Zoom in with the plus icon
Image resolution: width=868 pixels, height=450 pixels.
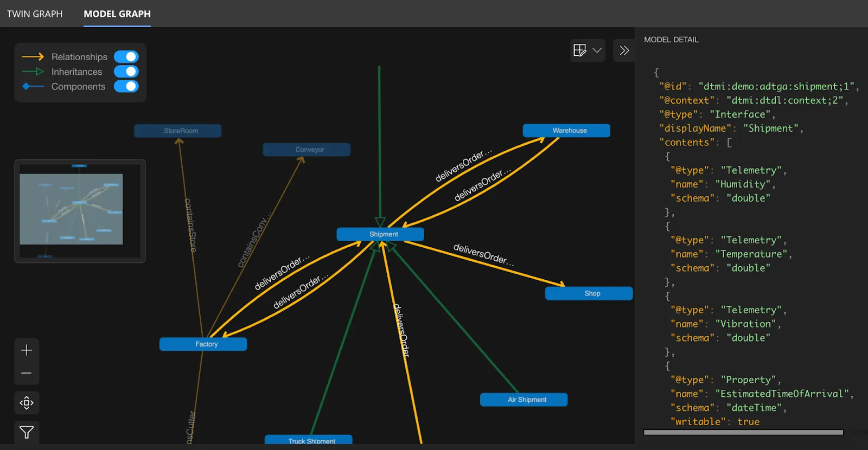pos(27,350)
